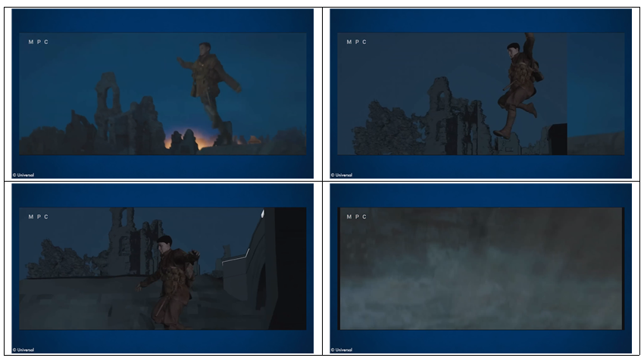Image resolution: width=644 pixels, height=361 pixels.
Task: Open the frame with the soldier running by the wall
Action: pyautogui.click(x=163, y=268)
